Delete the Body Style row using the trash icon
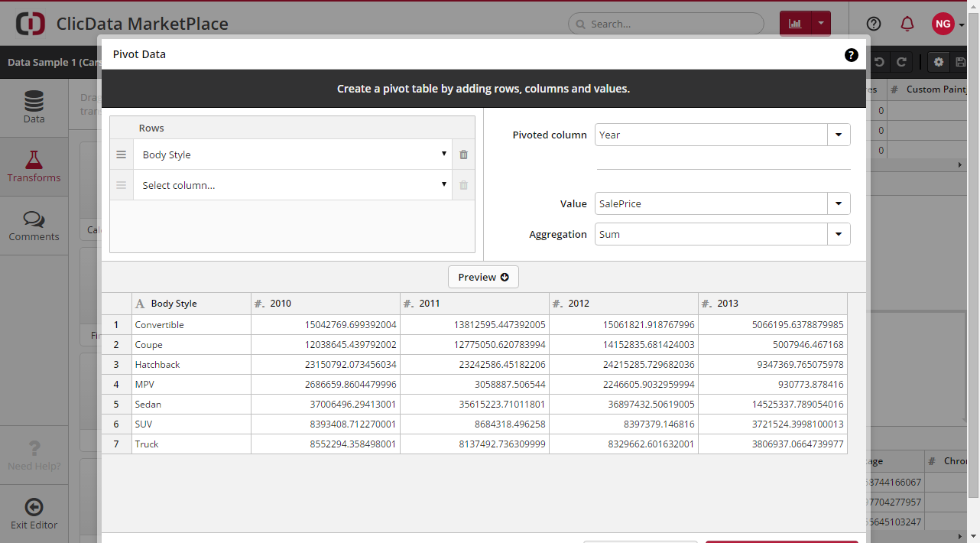 click(x=463, y=154)
